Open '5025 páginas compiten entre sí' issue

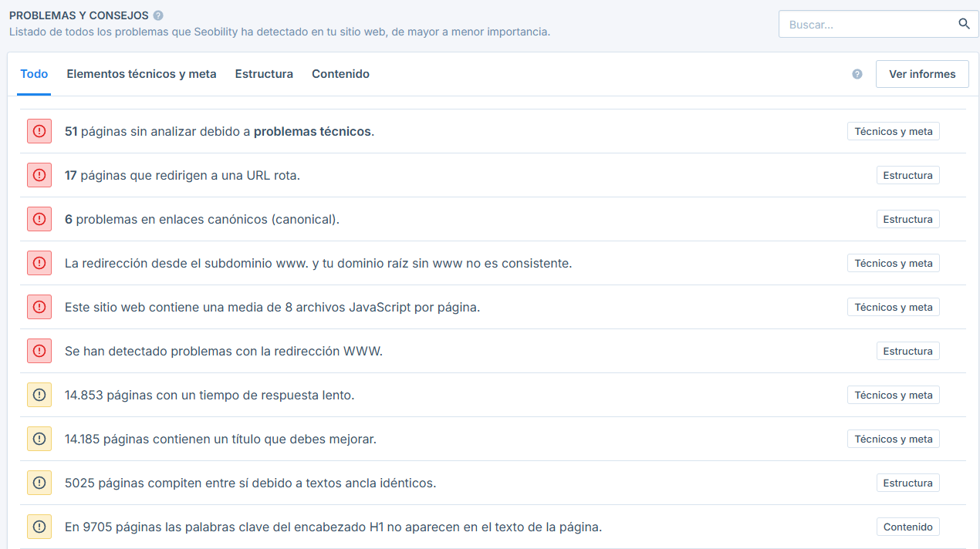[x=251, y=483]
